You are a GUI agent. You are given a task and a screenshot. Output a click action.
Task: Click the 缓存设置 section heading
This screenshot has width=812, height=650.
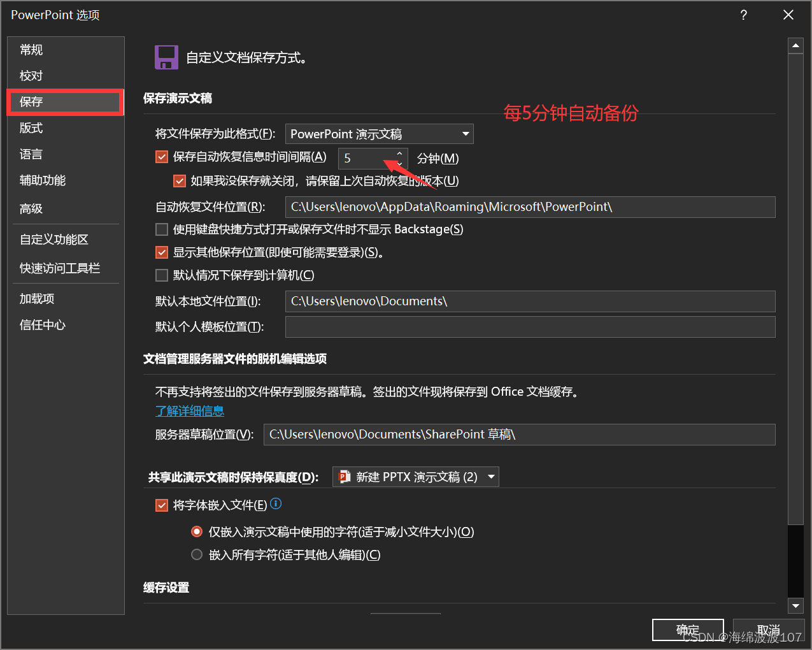point(166,588)
